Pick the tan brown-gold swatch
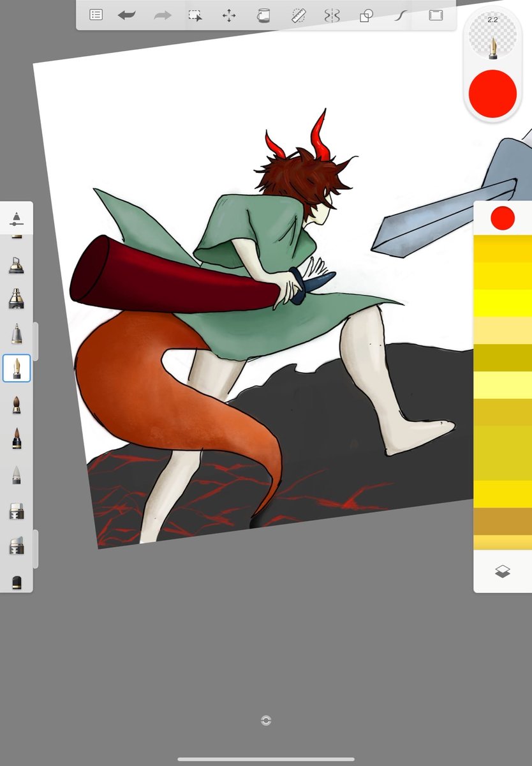Image resolution: width=532 pixels, height=766 pixels. (503, 521)
